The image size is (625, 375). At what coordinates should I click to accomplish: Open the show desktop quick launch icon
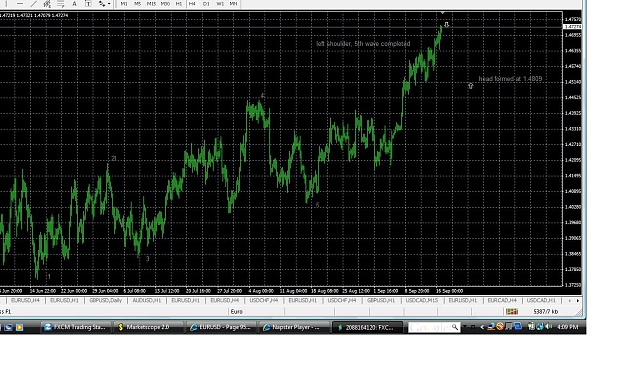(8, 327)
